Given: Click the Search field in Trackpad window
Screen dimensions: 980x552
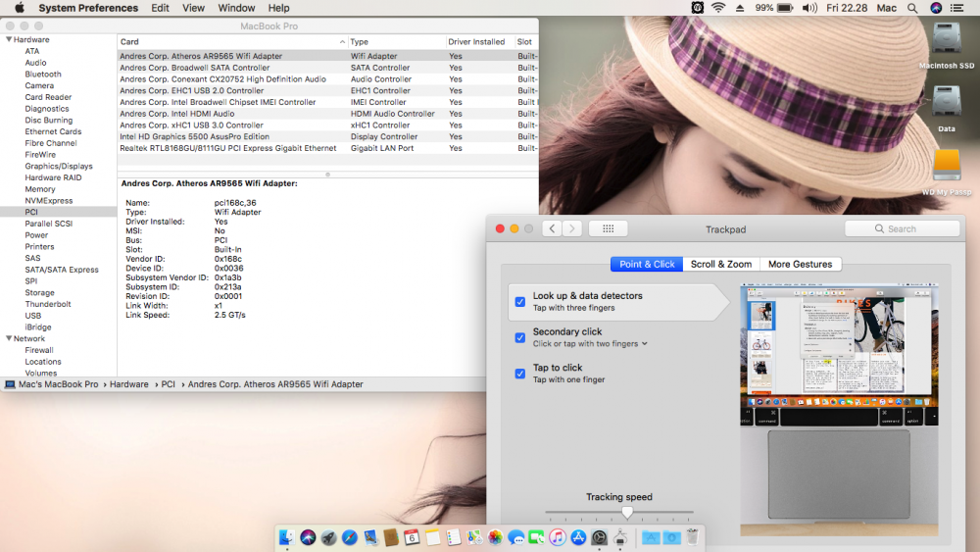Looking at the screenshot, I should (902, 228).
